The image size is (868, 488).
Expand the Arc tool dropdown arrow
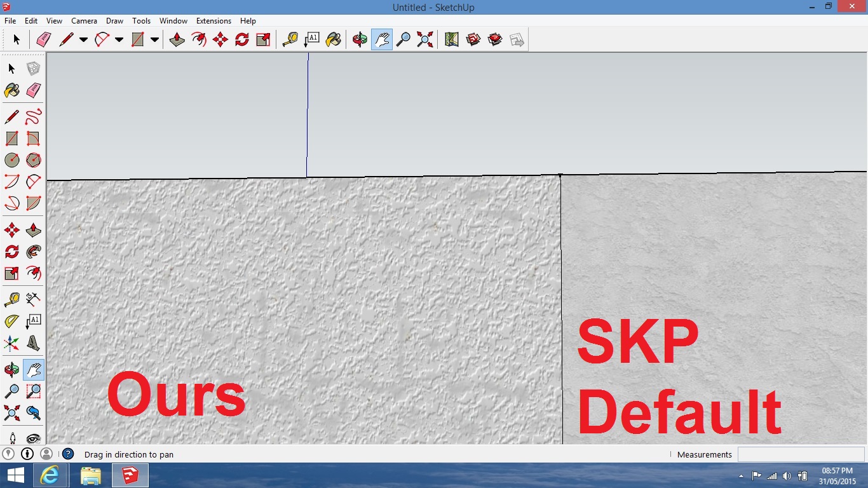[119, 39]
